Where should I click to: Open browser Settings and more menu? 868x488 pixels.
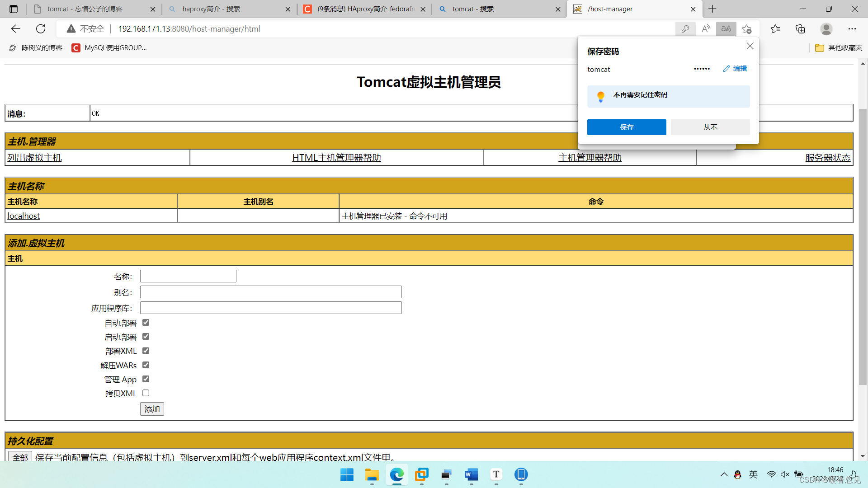click(852, 29)
